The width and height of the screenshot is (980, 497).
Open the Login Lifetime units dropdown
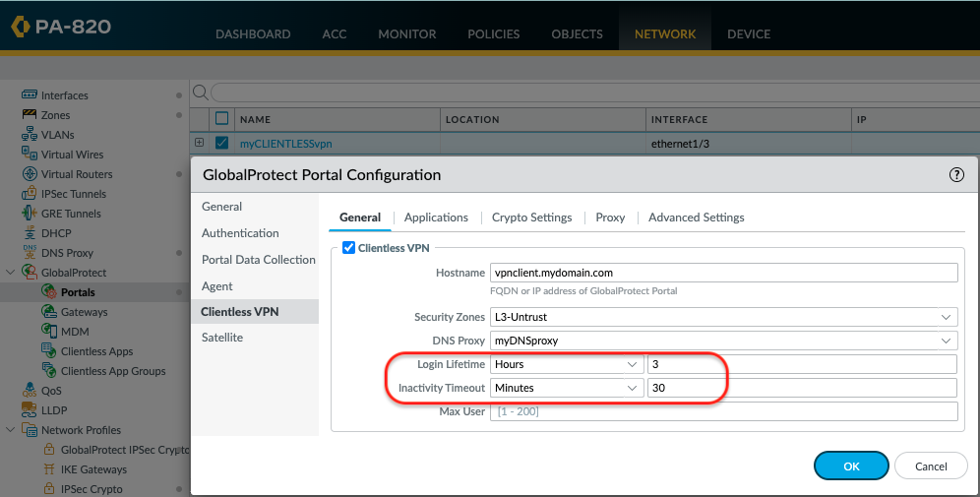click(567, 364)
